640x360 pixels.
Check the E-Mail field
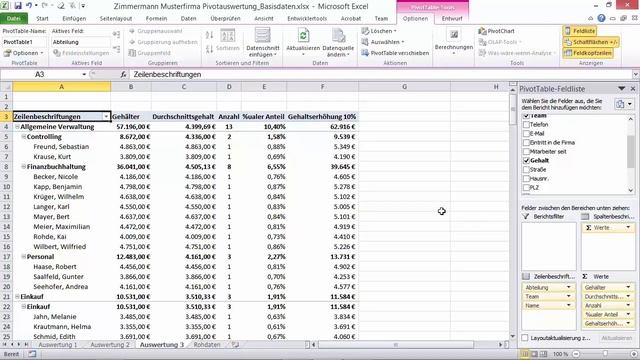point(526,133)
